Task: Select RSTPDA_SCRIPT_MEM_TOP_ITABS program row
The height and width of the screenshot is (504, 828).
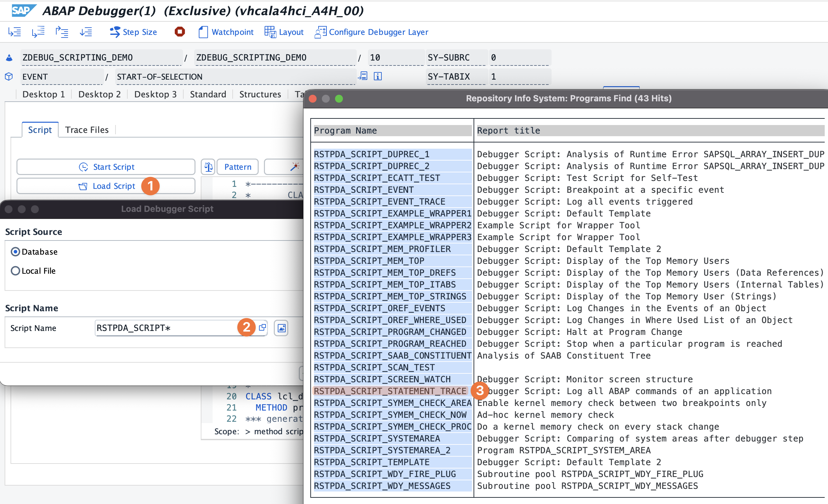Action: (x=393, y=285)
